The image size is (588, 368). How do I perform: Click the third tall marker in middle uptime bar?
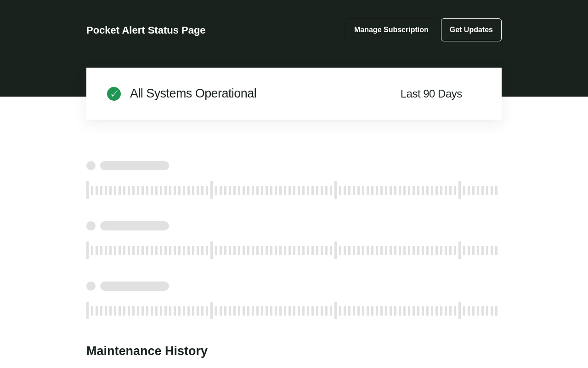click(x=335, y=250)
